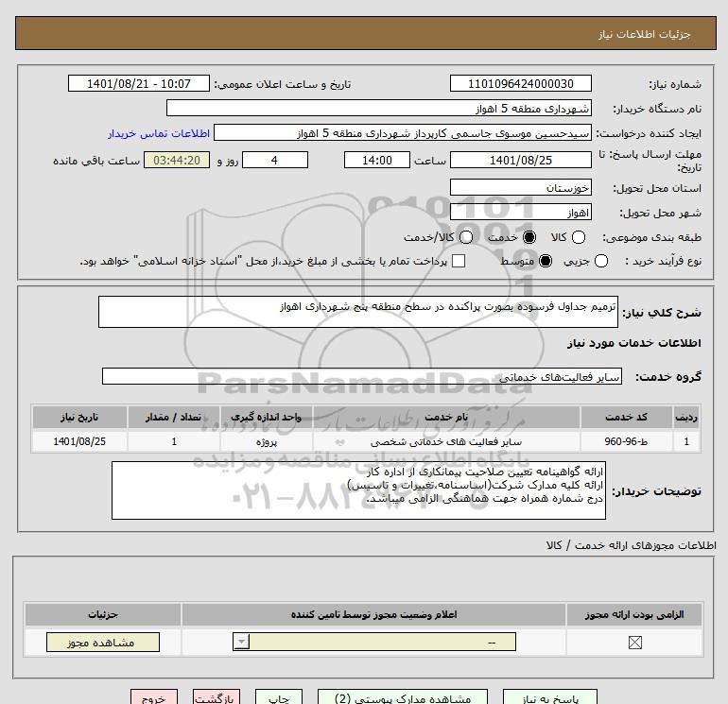Select the کالا radio button

pos(578,237)
